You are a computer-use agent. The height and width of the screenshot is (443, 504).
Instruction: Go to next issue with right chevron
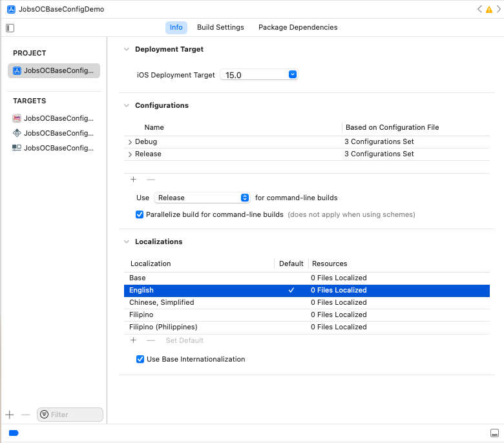[499, 9]
